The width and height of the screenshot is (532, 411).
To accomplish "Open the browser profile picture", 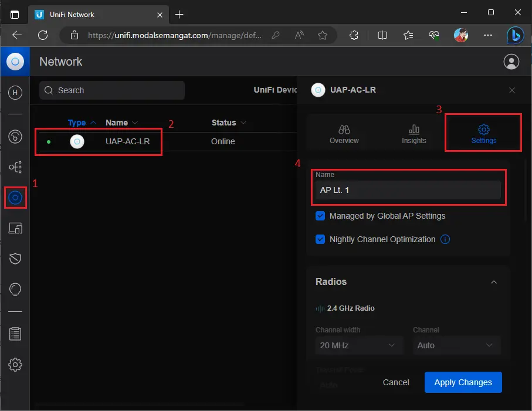I will (461, 35).
